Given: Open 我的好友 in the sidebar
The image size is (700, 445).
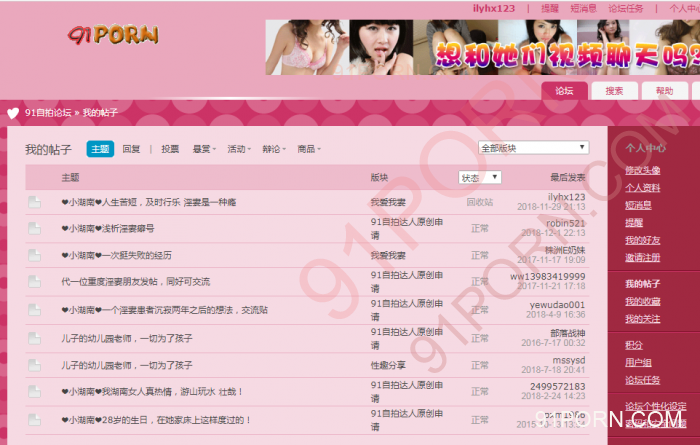Looking at the screenshot, I should [x=642, y=240].
